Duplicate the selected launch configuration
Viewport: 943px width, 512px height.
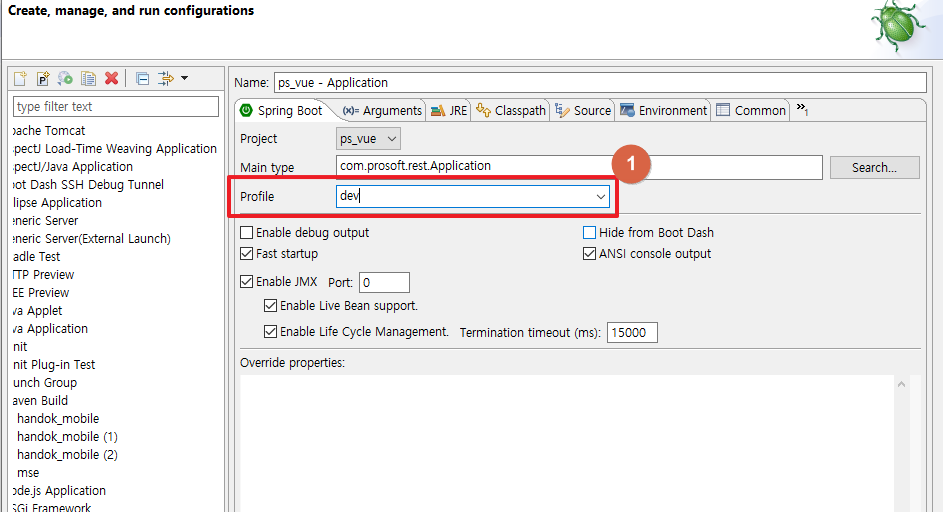point(88,78)
